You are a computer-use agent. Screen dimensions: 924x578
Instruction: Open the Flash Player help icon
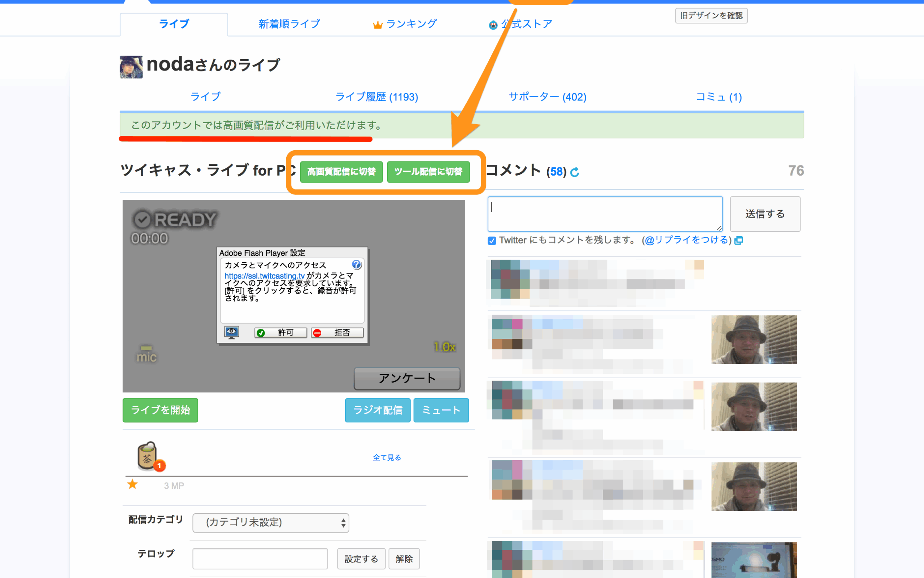tap(356, 264)
